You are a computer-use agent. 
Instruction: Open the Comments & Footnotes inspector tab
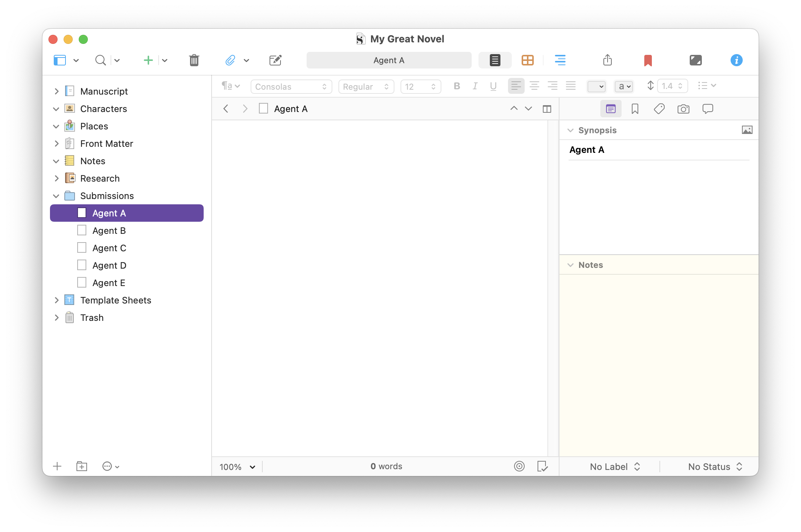pos(707,109)
